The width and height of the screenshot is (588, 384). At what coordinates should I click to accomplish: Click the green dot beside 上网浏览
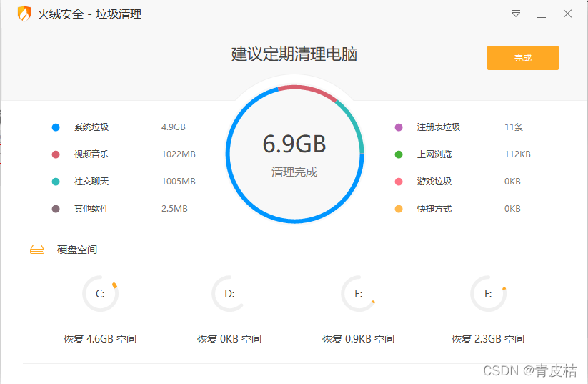pos(399,154)
